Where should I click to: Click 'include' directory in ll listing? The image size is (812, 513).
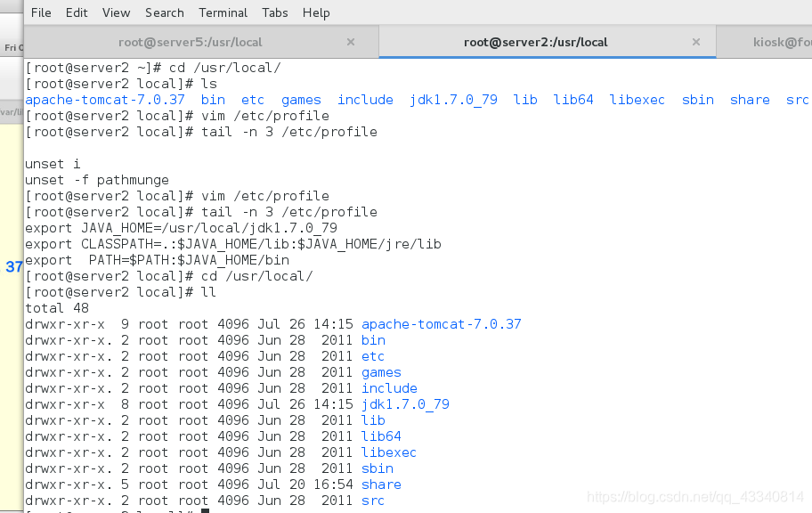(389, 388)
